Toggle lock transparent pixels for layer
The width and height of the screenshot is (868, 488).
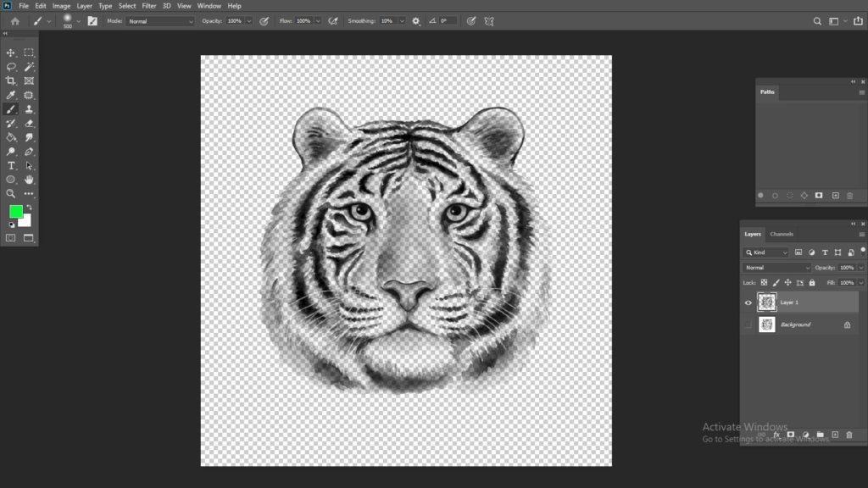pos(764,283)
